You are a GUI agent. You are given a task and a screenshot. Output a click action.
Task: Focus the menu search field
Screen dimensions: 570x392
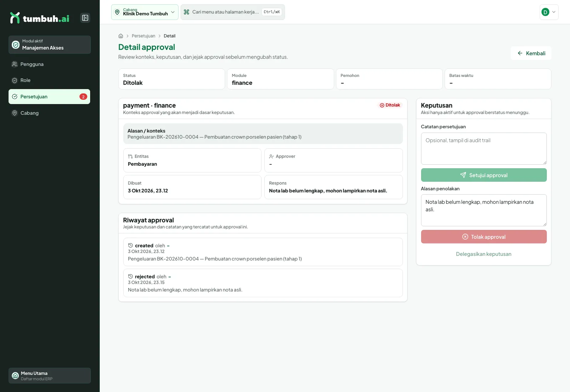[x=233, y=12]
